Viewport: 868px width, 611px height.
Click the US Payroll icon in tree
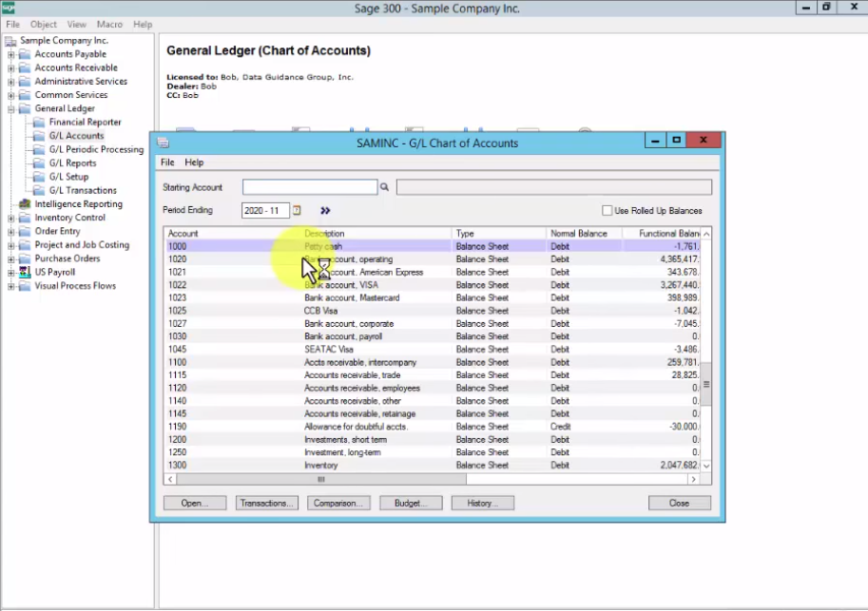tap(25, 272)
